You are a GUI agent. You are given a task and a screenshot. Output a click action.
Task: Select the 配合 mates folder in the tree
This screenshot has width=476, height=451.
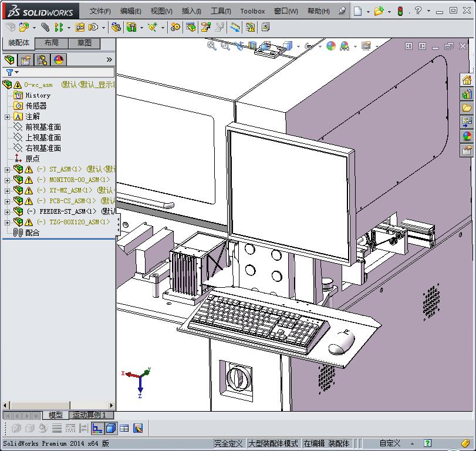click(x=32, y=233)
